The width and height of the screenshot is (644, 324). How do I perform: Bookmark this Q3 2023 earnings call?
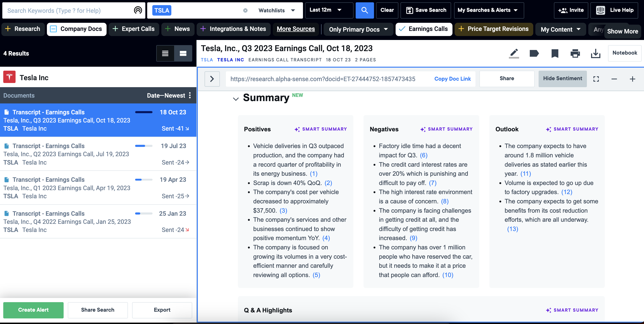point(555,53)
